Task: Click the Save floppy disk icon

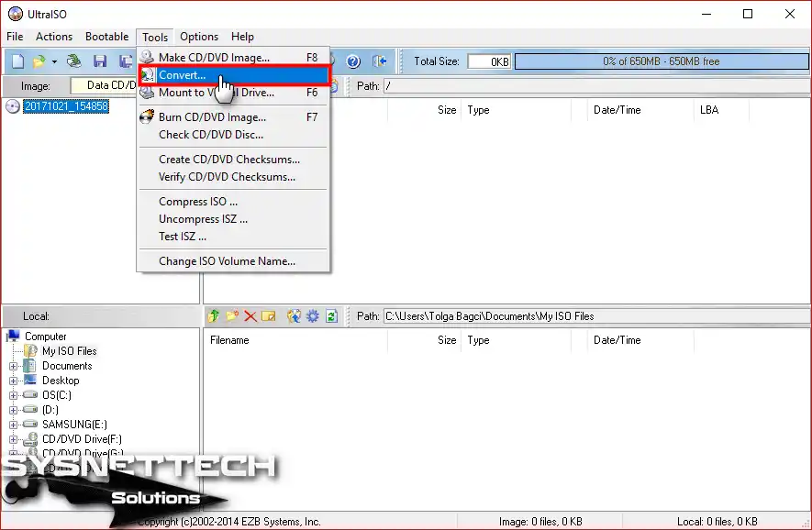Action: 100,61
